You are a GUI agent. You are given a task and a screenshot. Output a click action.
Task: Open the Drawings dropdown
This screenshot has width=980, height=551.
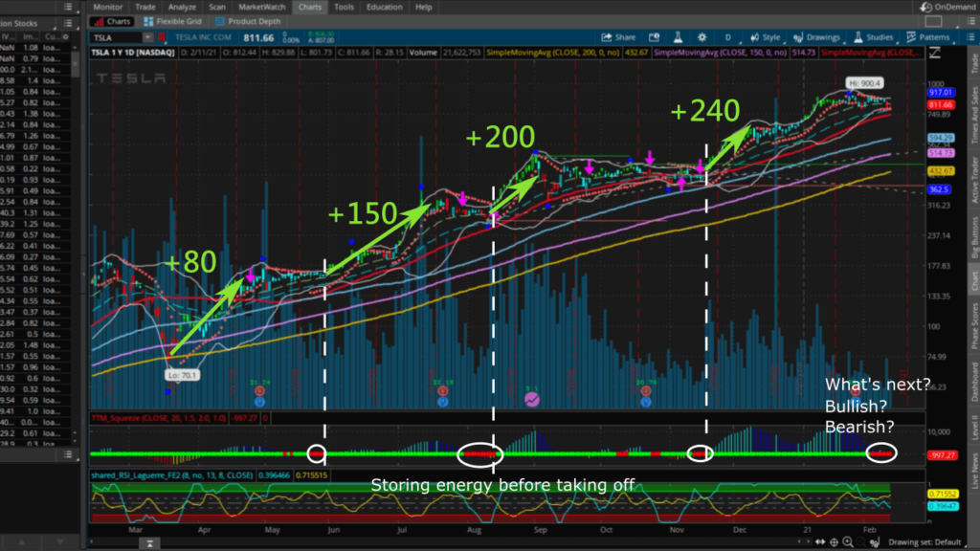[817, 37]
